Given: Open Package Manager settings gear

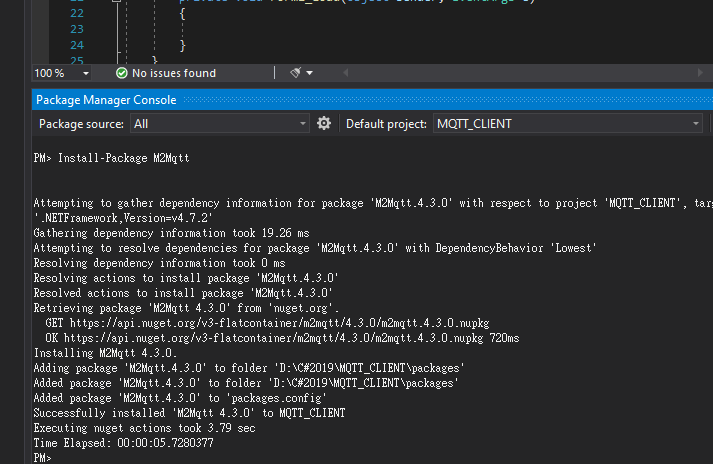Looking at the screenshot, I should click(x=324, y=123).
